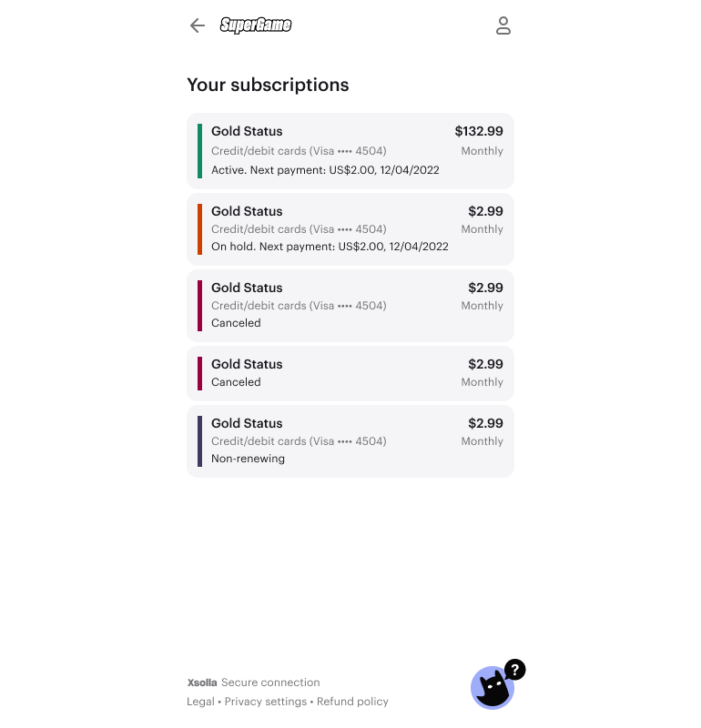Click the green active status bar

(199, 151)
